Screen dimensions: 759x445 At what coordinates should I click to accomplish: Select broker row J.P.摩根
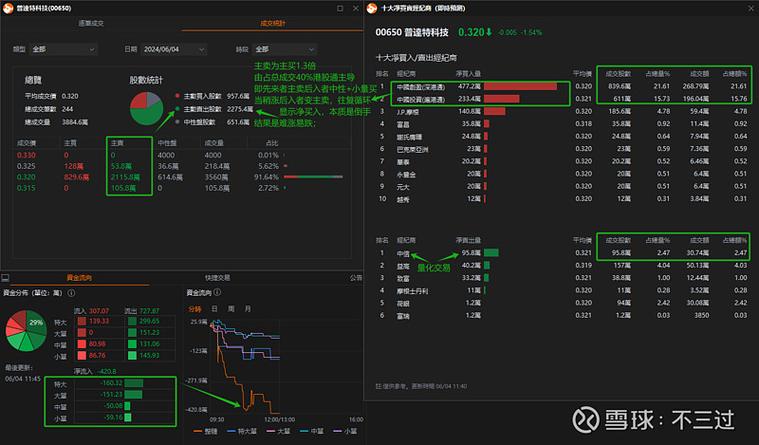tap(562, 111)
